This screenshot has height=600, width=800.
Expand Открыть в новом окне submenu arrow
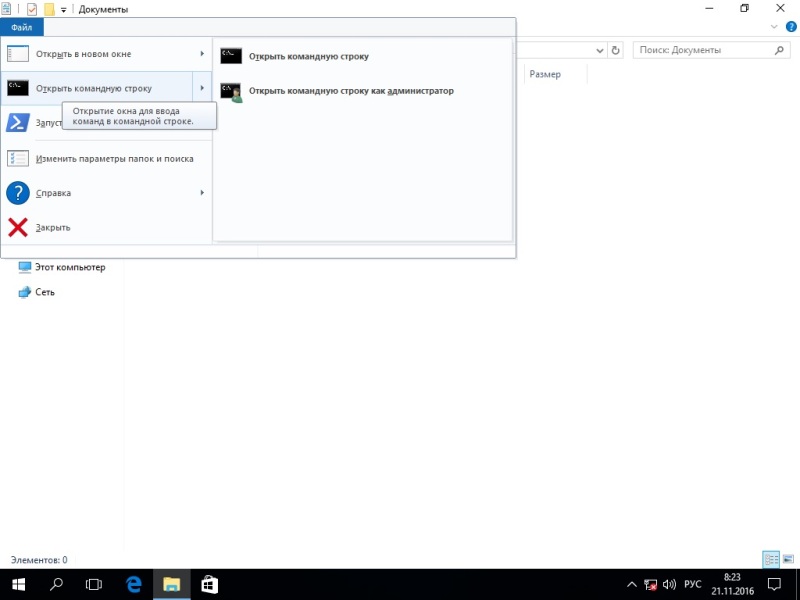202,54
